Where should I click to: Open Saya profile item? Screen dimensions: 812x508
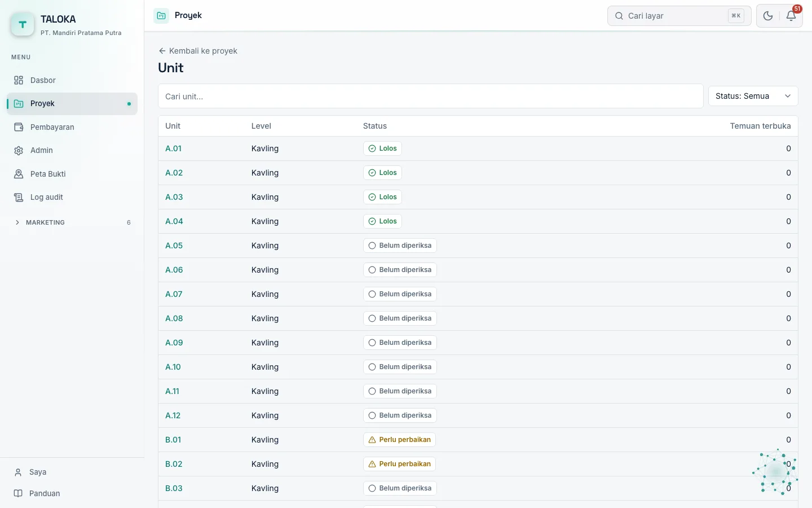[x=72, y=472]
